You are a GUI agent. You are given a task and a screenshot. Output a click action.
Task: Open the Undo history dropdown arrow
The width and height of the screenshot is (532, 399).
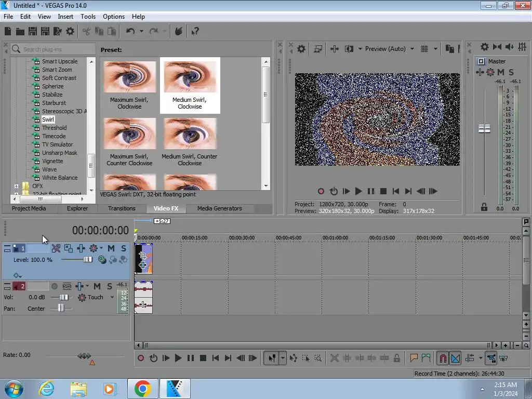(141, 32)
